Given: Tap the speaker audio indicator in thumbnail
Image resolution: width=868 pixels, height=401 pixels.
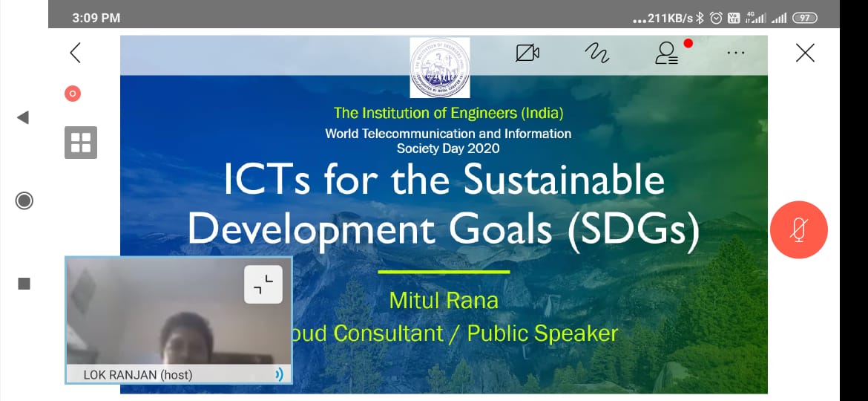Looking at the screenshot, I should (x=278, y=375).
